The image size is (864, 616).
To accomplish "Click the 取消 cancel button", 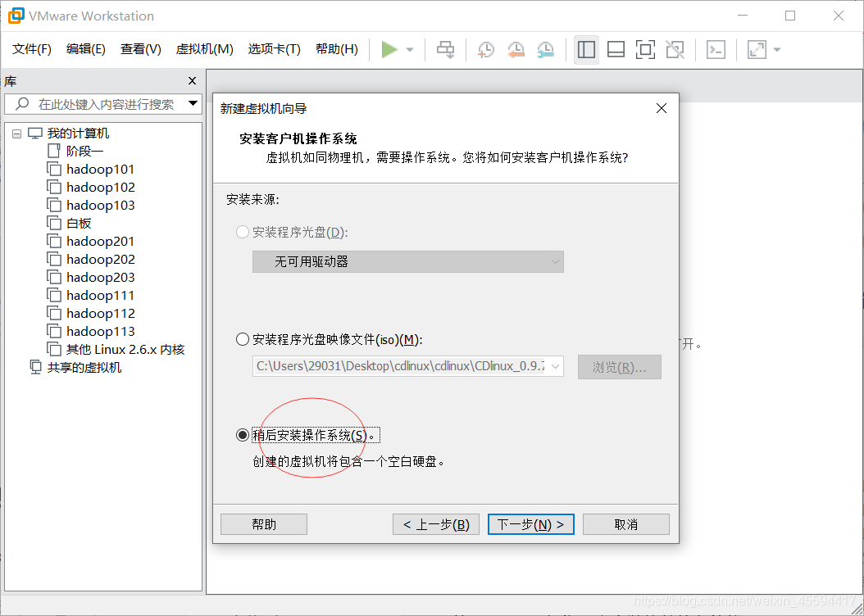I will point(626,524).
